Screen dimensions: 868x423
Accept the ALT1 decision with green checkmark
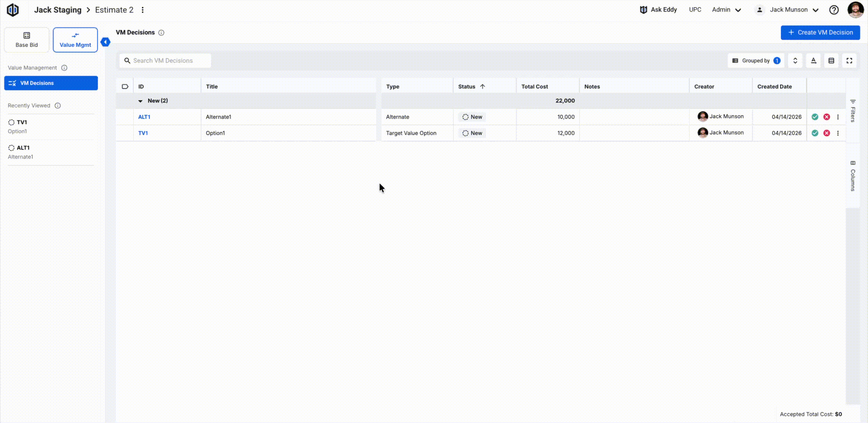[x=815, y=117]
